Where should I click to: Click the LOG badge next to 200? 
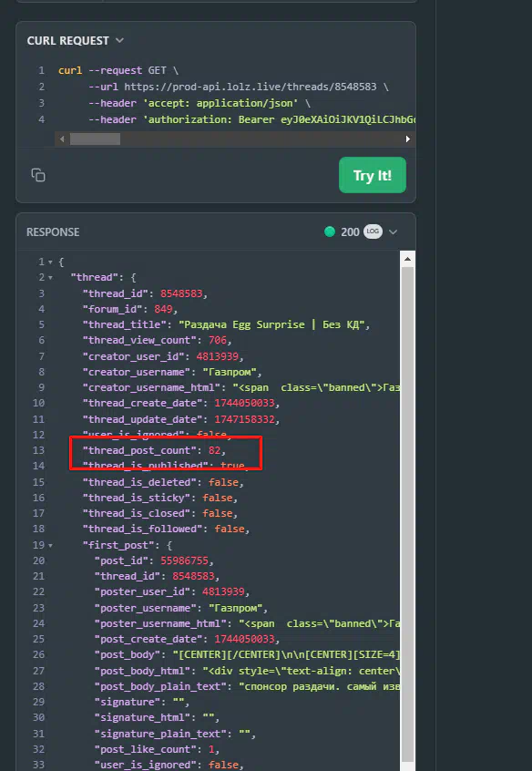pos(373,231)
